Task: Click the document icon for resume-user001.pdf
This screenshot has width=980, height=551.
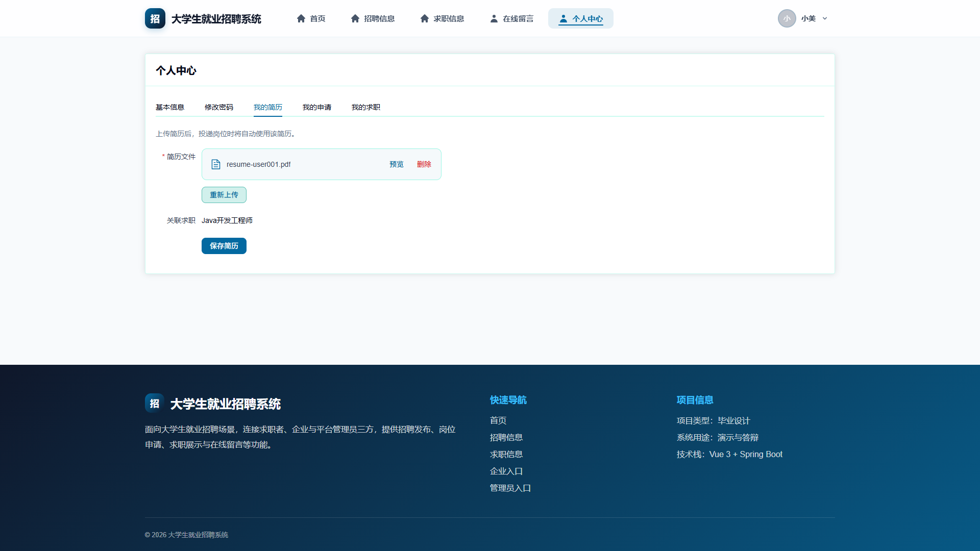Action: tap(216, 164)
